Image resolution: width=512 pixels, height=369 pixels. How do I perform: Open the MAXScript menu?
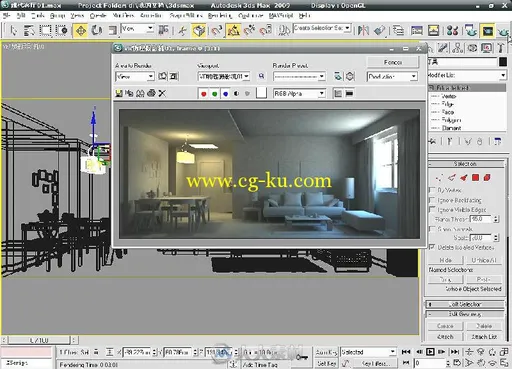click(x=281, y=15)
